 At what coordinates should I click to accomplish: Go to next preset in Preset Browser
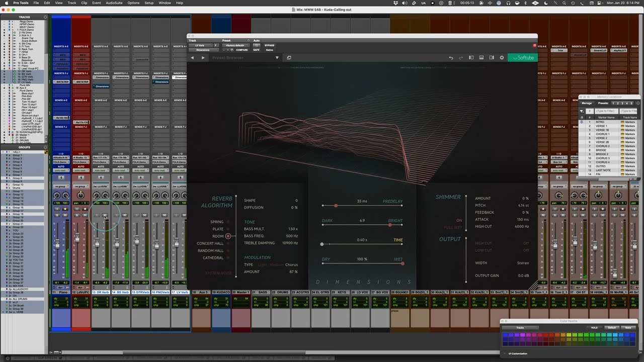coord(203,58)
